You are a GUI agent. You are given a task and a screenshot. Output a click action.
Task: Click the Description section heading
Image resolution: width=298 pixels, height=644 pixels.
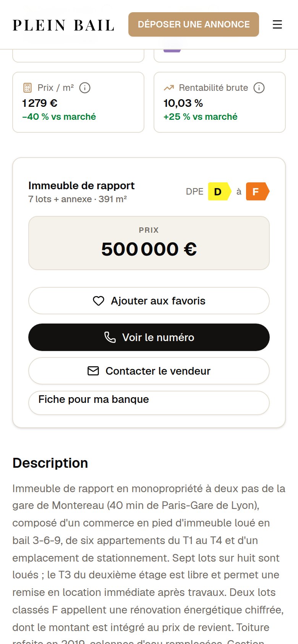(50, 463)
